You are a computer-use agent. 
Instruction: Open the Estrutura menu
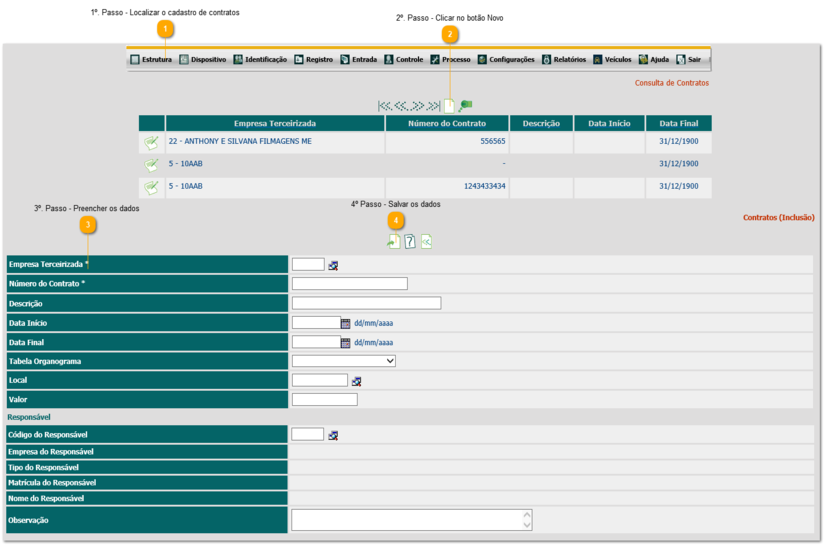[151, 59]
